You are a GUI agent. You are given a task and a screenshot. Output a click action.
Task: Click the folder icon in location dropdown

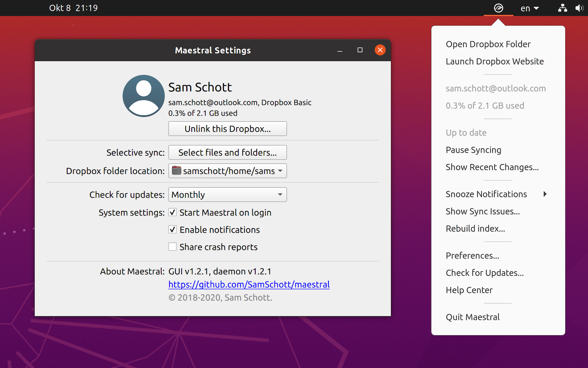coord(176,171)
